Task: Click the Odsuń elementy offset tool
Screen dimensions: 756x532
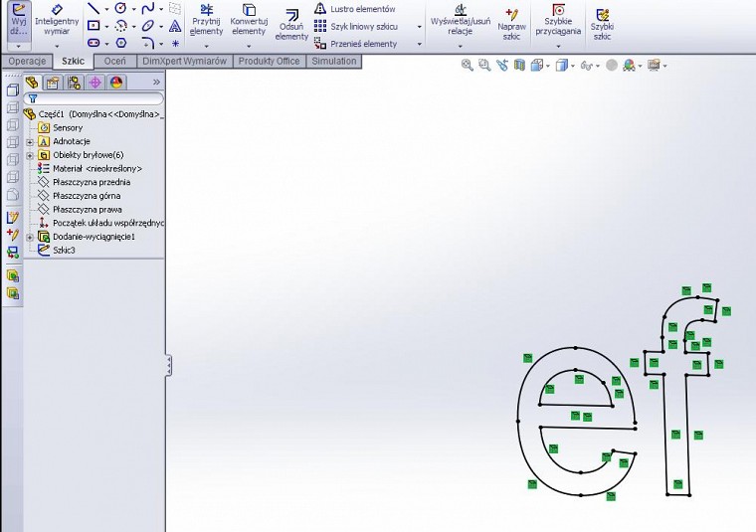Action: click(291, 25)
